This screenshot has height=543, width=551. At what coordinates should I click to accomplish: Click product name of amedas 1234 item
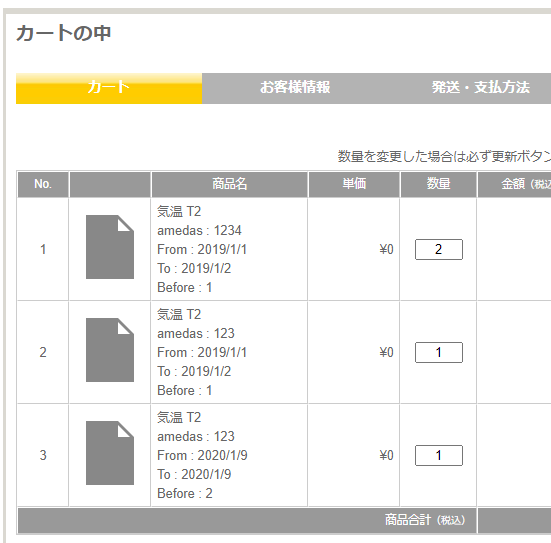coord(179,212)
